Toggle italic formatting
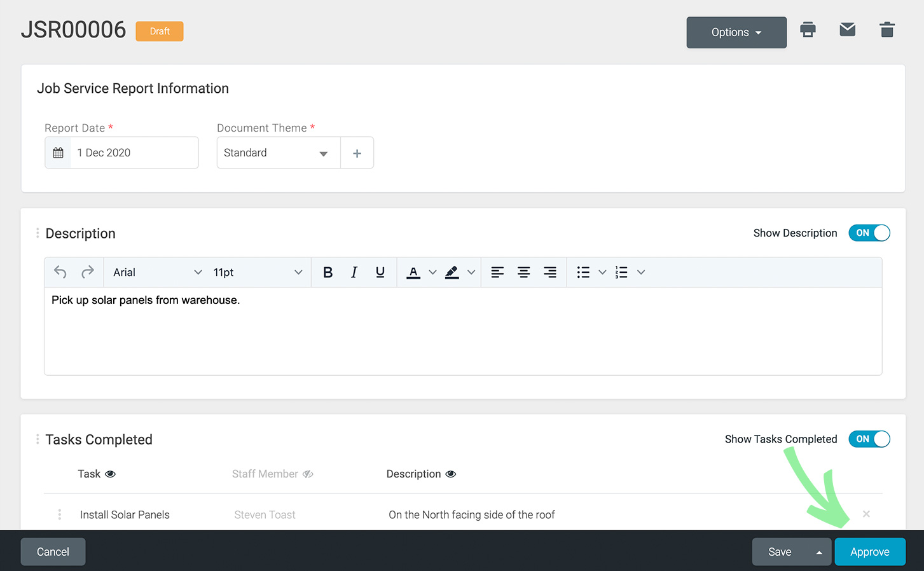 tap(354, 272)
